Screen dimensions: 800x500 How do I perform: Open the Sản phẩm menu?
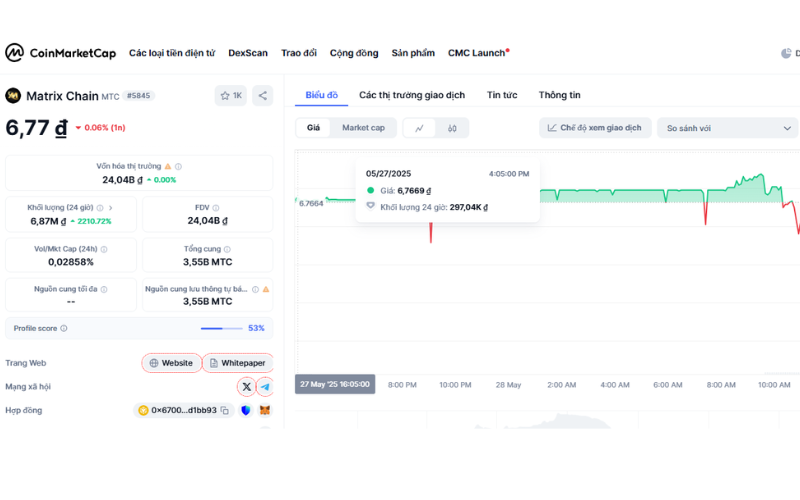click(x=413, y=53)
